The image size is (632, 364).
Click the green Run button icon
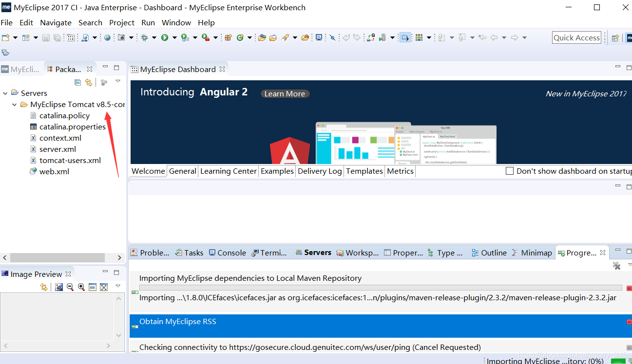coord(165,37)
